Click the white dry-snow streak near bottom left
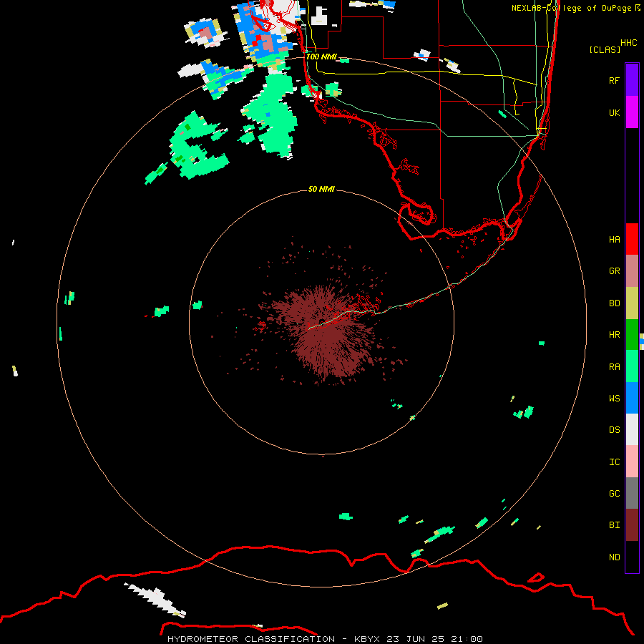The width and height of the screenshot is (644, 644). tap(155, 600)
